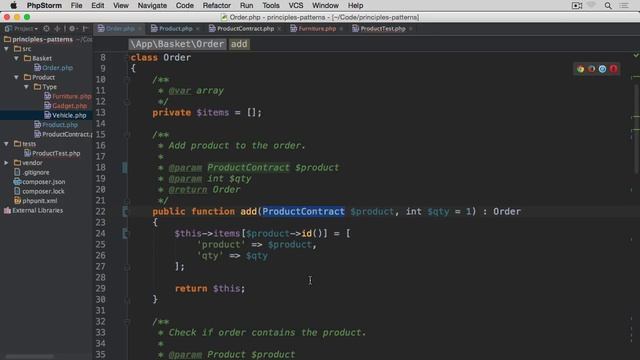Screen dimensions: 640x360
Task: Open the Refactor menu
Action: tap(216, 6)
